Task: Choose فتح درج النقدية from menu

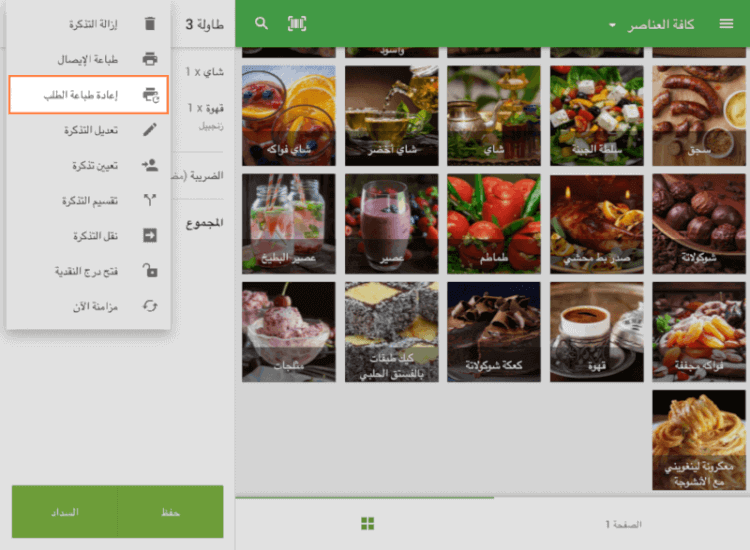Action: (x=88, y=271)
